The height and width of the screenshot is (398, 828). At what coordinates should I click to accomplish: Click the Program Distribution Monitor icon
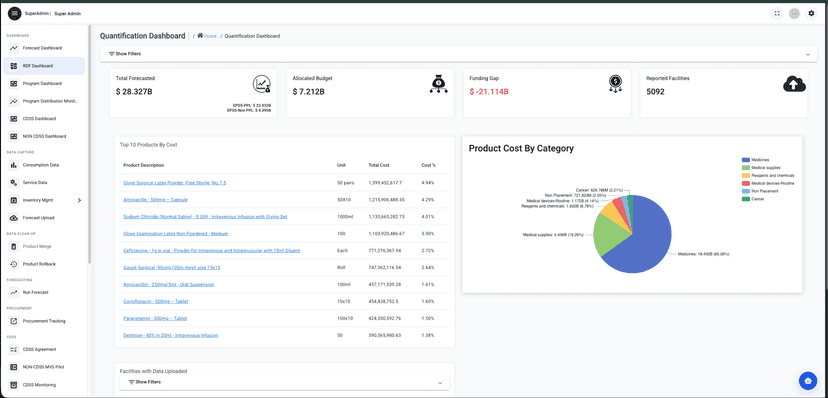point(14,101)
